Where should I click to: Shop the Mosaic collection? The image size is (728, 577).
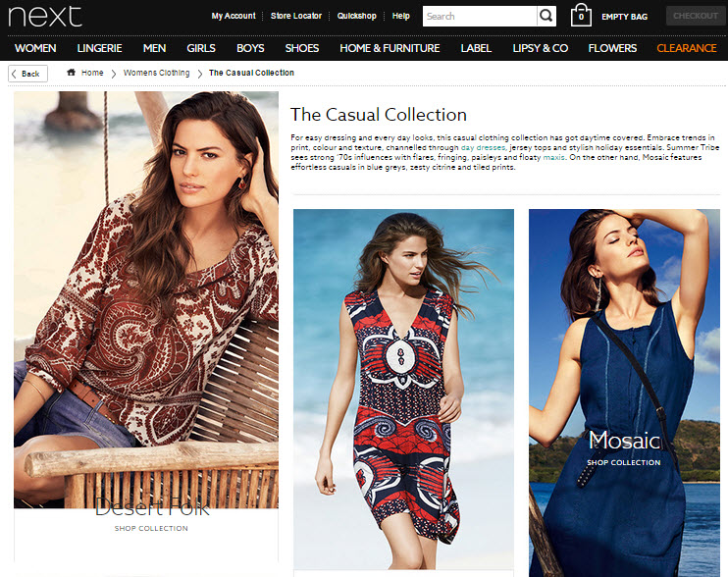(x=624, y=462)
